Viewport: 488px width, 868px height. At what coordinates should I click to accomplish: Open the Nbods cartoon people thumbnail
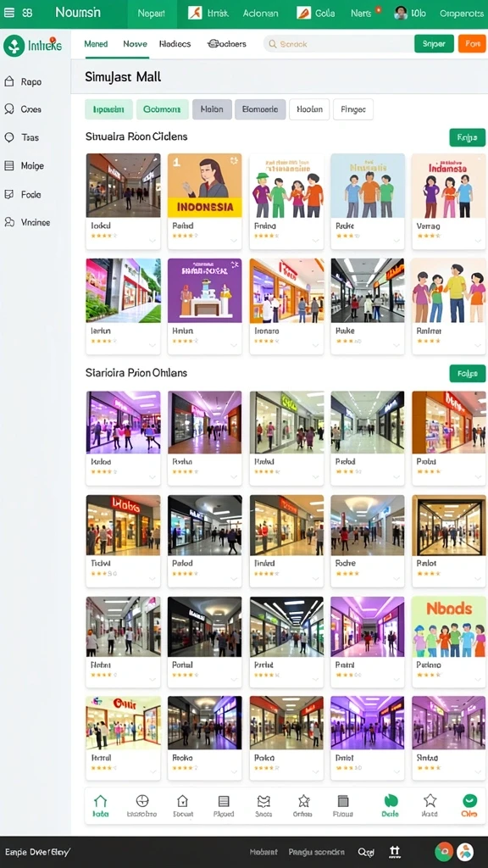[449, 626]
